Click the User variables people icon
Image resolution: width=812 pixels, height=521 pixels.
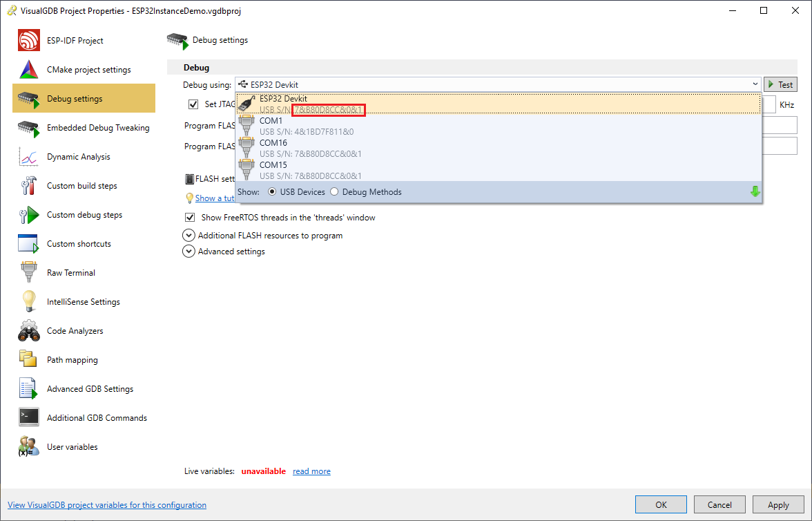point(29,446)
